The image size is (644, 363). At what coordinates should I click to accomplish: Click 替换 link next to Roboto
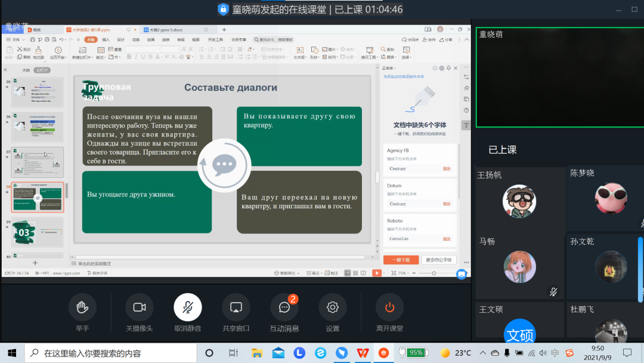pos(447,239)
